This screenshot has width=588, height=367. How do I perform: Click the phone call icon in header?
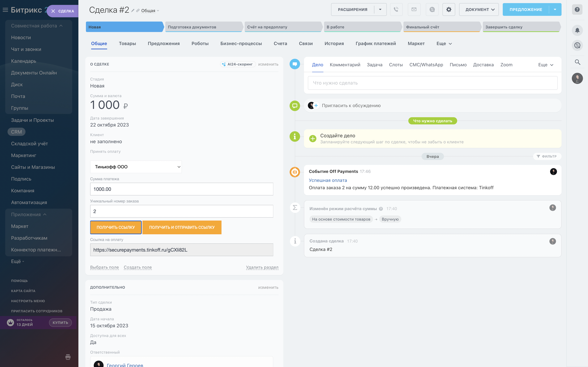[x=396, y=9]
